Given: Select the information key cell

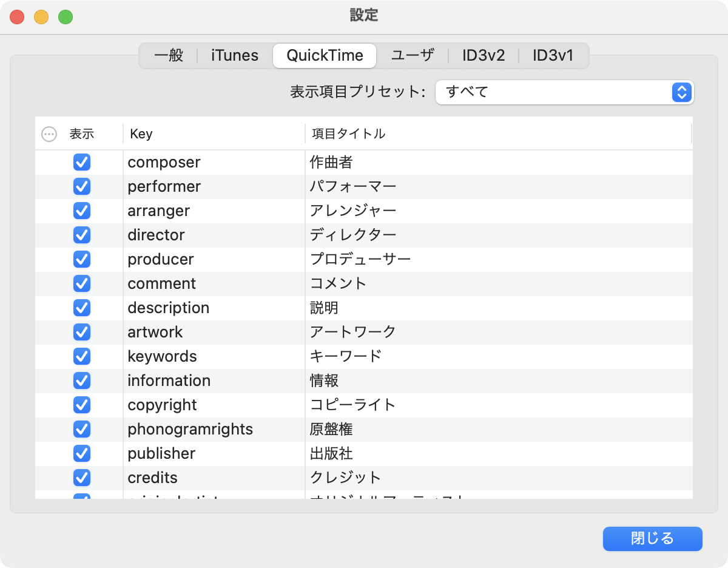Looking at the screenshot, I should pyautogui.click(x=214, y=380).
